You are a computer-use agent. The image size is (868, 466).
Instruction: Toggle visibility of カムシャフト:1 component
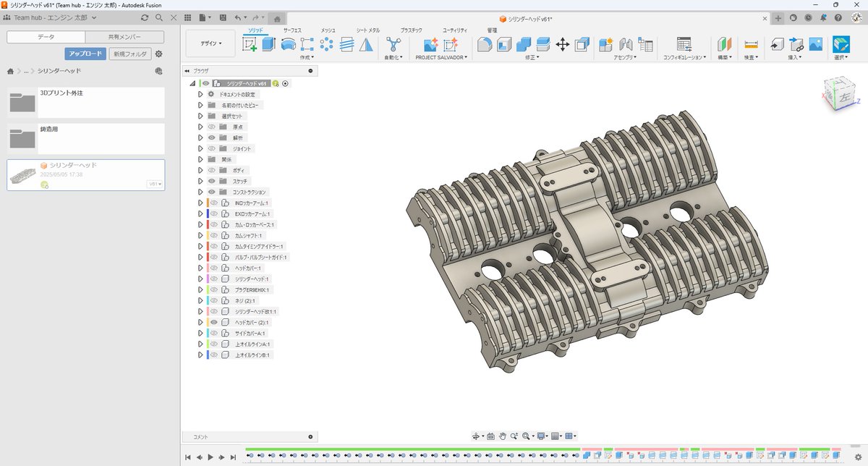point(214,235)
